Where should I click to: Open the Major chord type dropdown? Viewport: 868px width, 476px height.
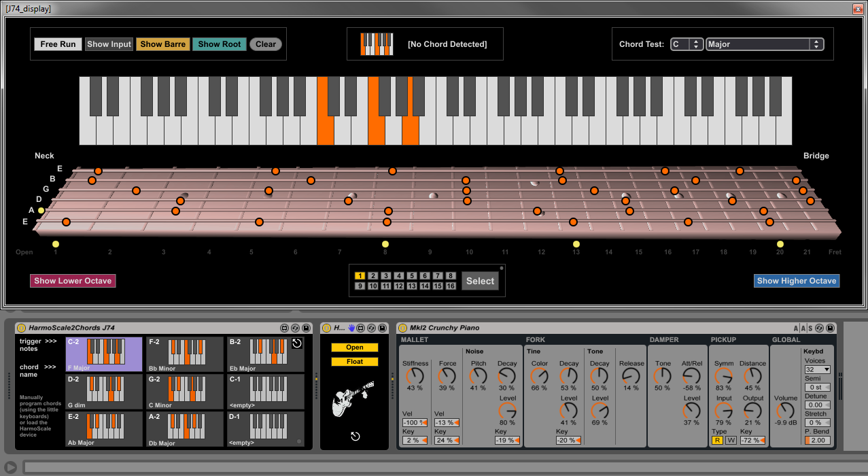[x=765, y=44]
